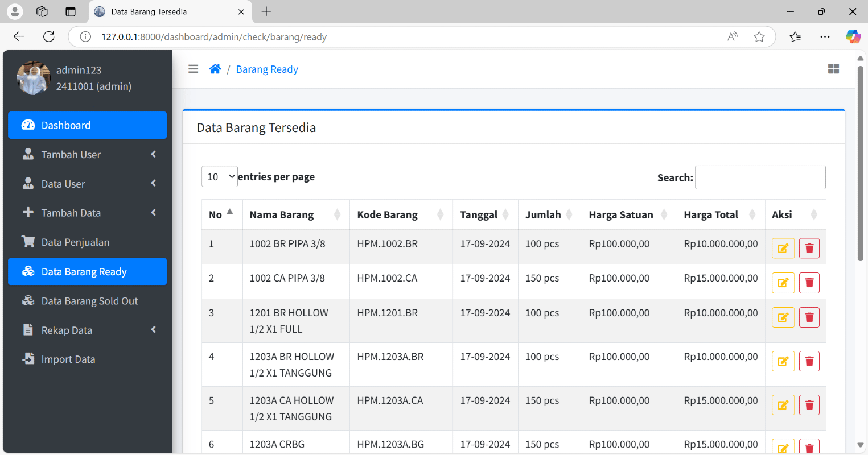868x455 pixels.
Task: Edit the 1203A CA HOLLOW row
Action: click(783, 405)
